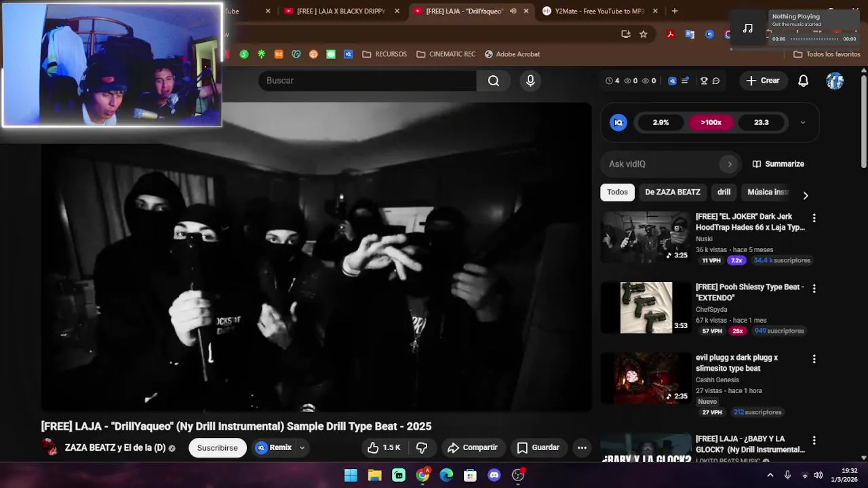Click ZAZA BEATZ channel avatar
This screenshot has width=868, height=488.
coord(50,447)
